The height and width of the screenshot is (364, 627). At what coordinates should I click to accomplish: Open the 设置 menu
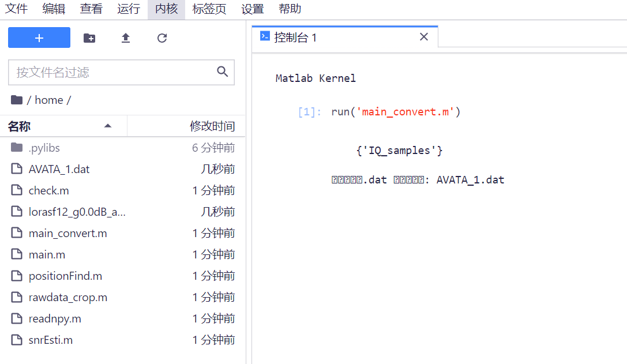(253, 9)
